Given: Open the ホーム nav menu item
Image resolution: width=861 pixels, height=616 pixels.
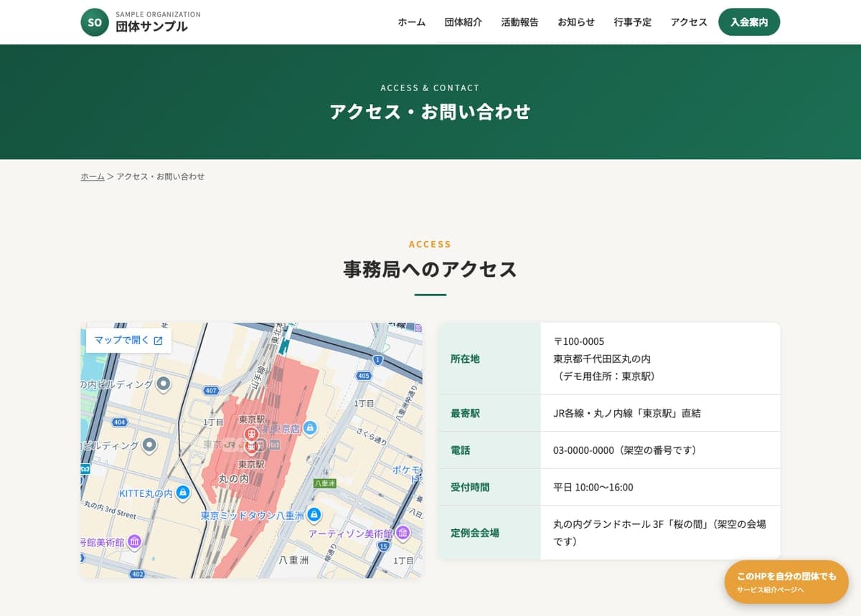Looking at the screenshot, I should pyautogui.click(x=412, y=22).
